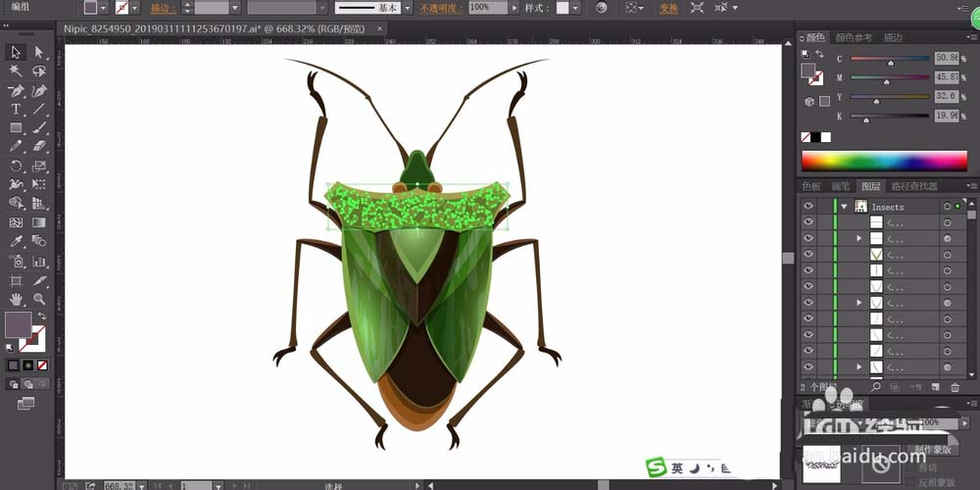Click the K value input field
980x490 pixels.
point(945,116)
